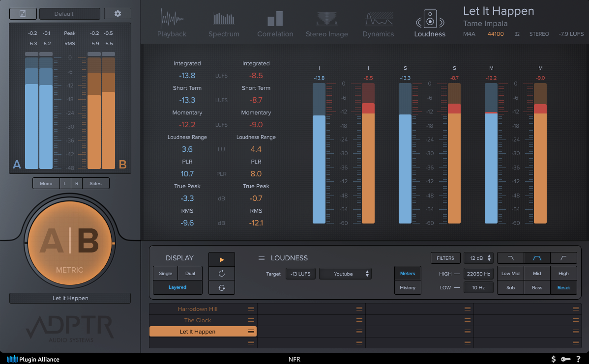The width and height of the screenshot is (589, 364).
Task: Open Plugin Alliance logo menu
Action: (x=33, y=359)
